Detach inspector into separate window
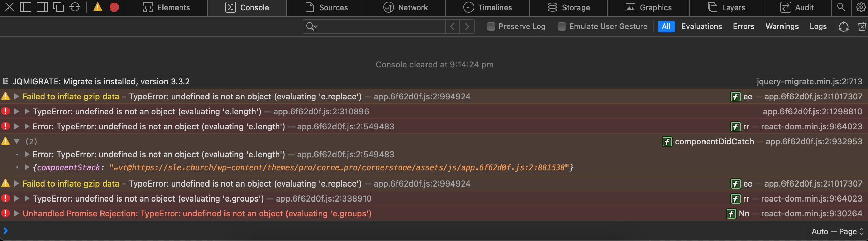The image size is (868, 241). coord(59,7)
